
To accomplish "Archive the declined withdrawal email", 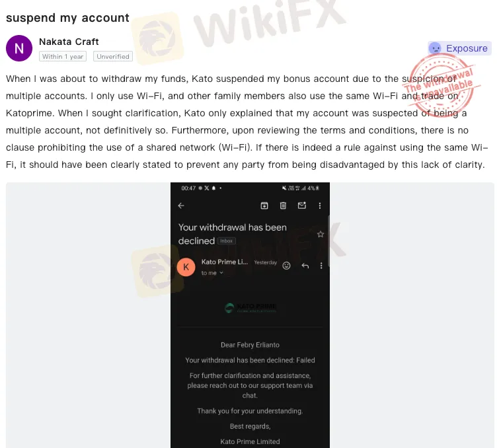I will click(x=264, y=205).
